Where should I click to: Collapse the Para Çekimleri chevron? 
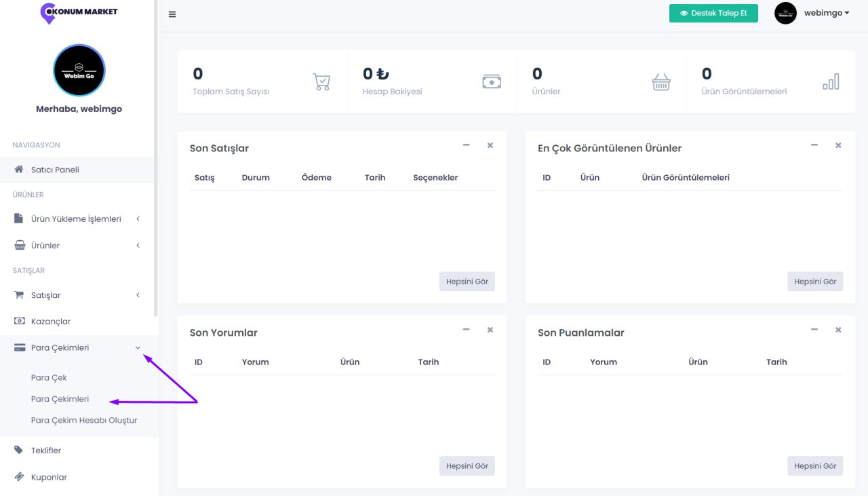138,347
